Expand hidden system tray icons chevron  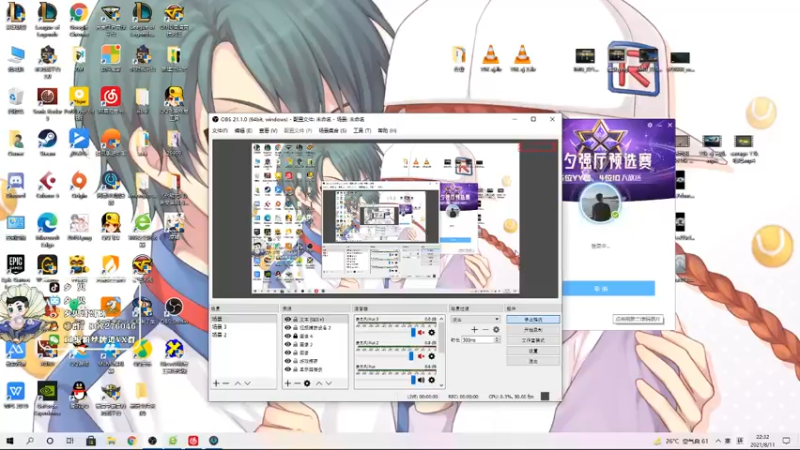tap(718, 441)
